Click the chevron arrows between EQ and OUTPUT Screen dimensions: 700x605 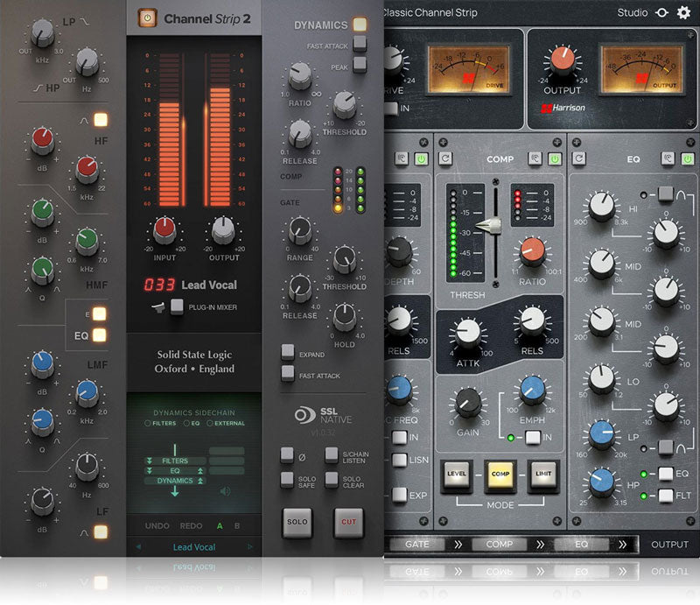point(622,545)
